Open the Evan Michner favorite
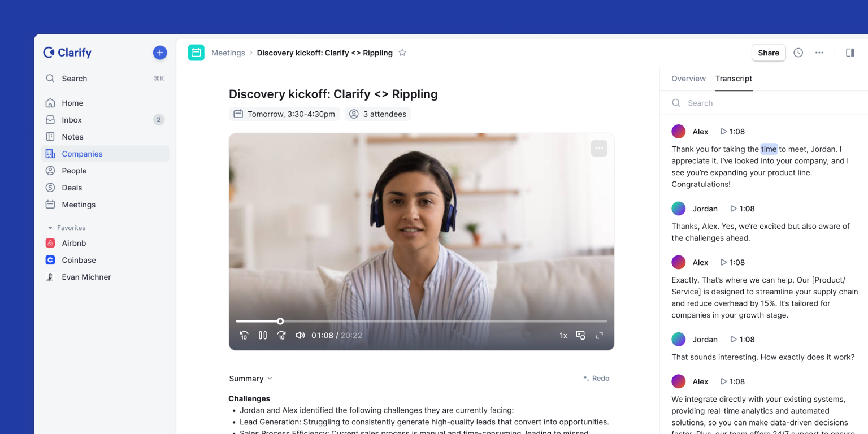The image size is (868, 434). point(105,277)
